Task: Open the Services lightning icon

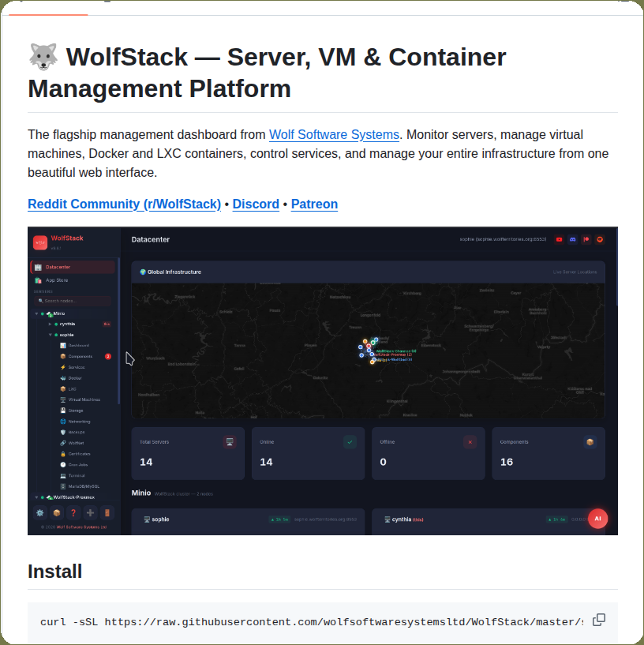Action: coord(63,367)
